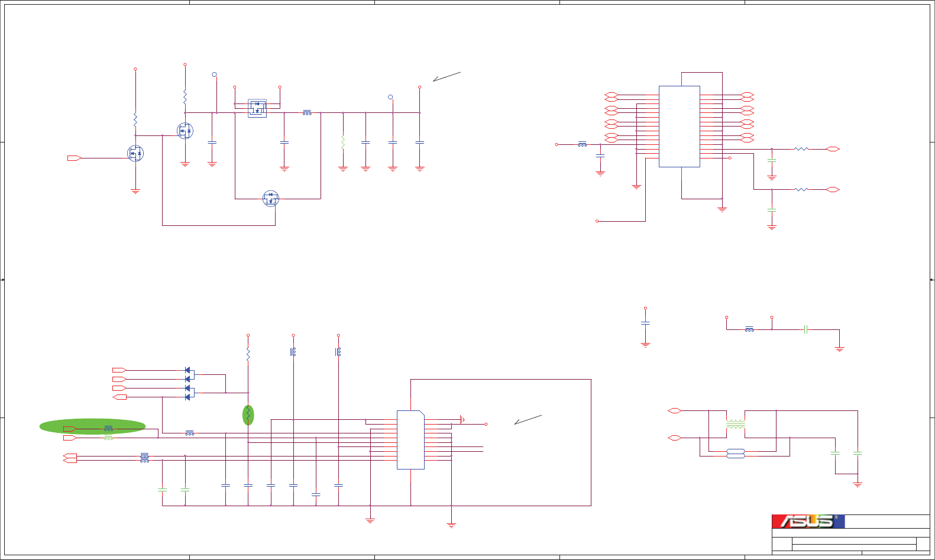Click the bidirectional port pair at the lower-left bus
Screen dimensions: 935x560
[70, 458]
